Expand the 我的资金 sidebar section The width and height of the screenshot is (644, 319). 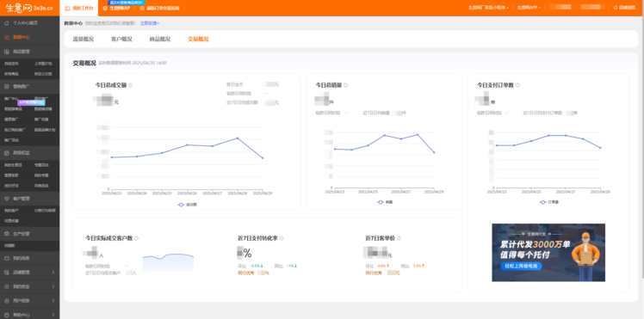click(29, 286)
